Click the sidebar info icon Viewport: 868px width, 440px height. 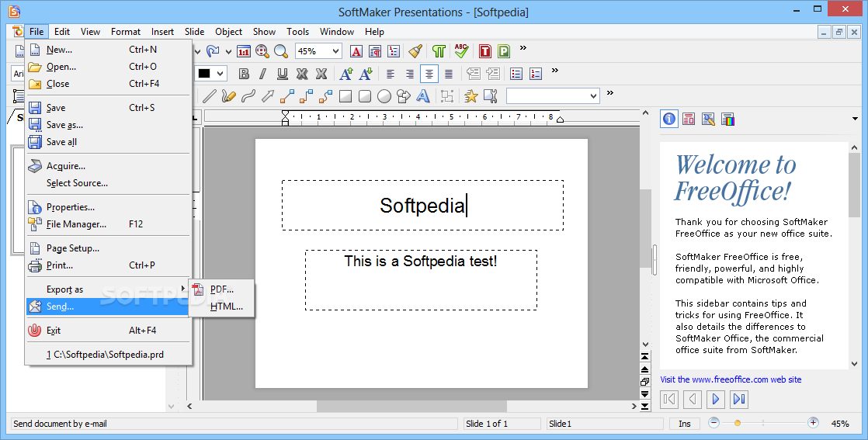pos(669,119)
